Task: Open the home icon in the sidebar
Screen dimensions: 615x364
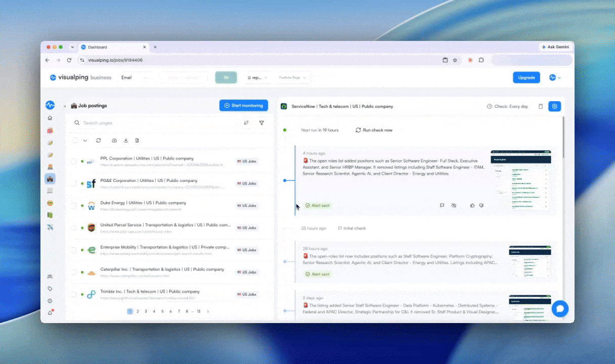Action: (x=50, y=118)
